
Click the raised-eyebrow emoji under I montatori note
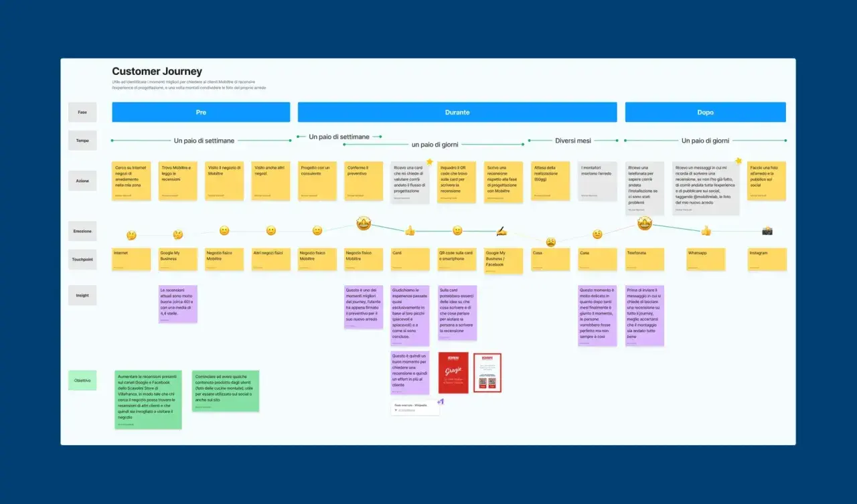[597, 234]
